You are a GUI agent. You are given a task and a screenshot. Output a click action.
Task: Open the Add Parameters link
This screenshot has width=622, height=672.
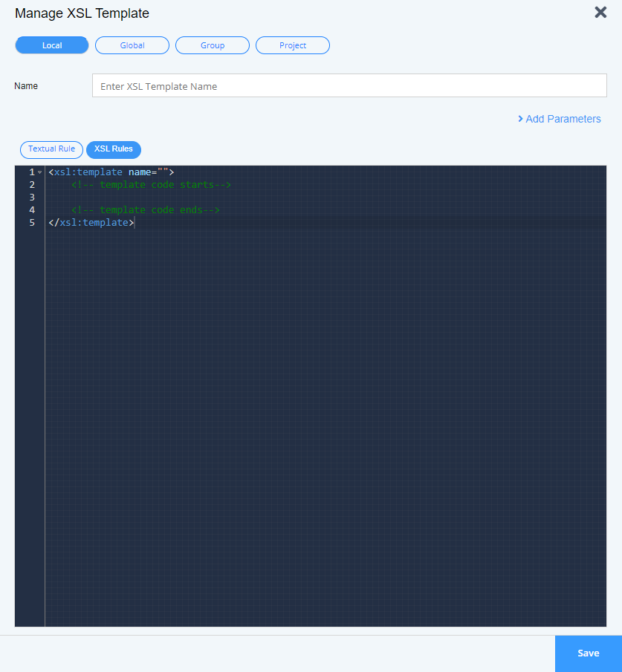563,119
